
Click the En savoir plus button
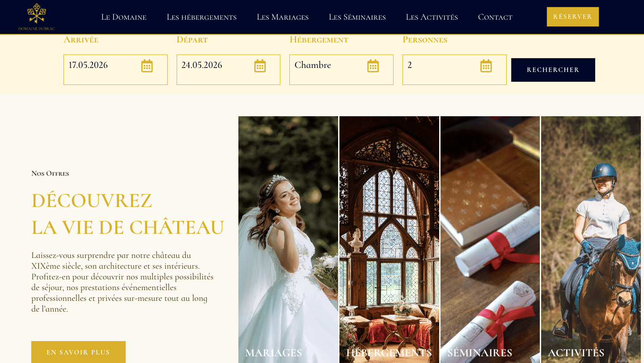click(x=78, y=352)
